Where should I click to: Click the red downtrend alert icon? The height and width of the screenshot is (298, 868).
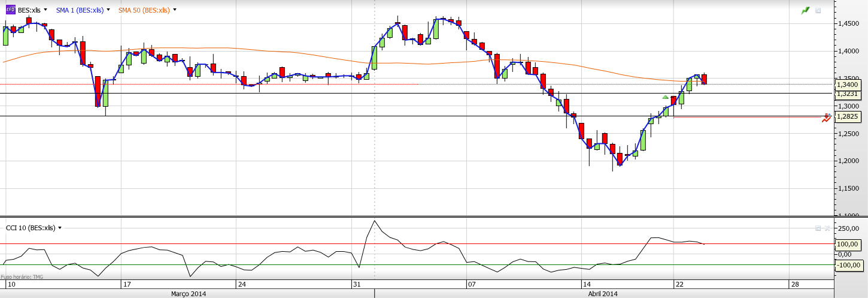click(826, 118)
